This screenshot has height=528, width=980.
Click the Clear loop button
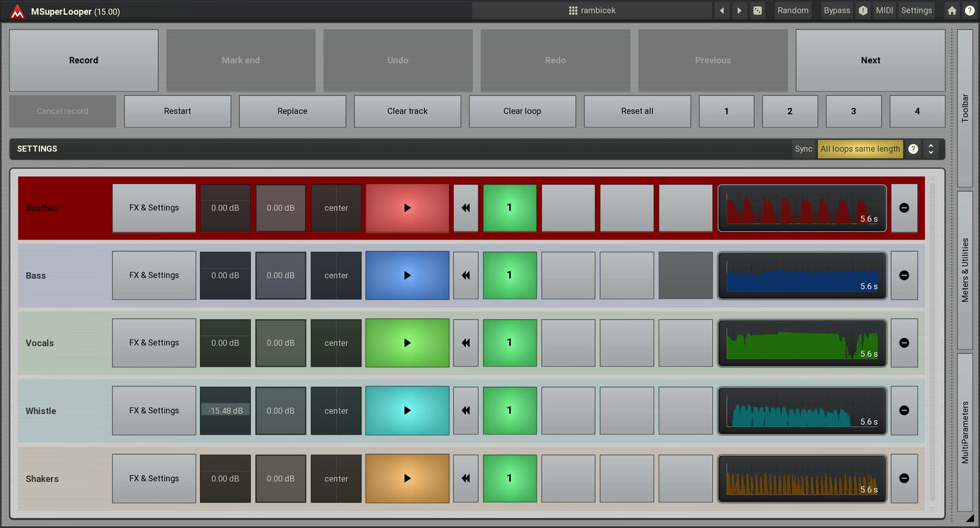[x=522, y=111]
